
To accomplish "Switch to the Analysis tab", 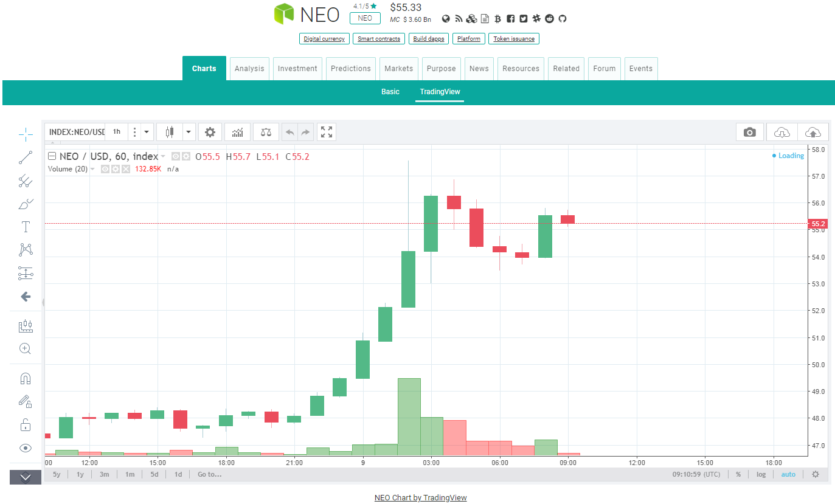I will [x=249, y=69].
